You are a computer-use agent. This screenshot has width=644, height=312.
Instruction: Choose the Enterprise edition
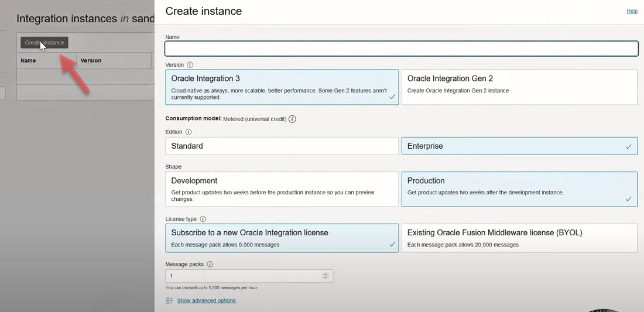519,146
